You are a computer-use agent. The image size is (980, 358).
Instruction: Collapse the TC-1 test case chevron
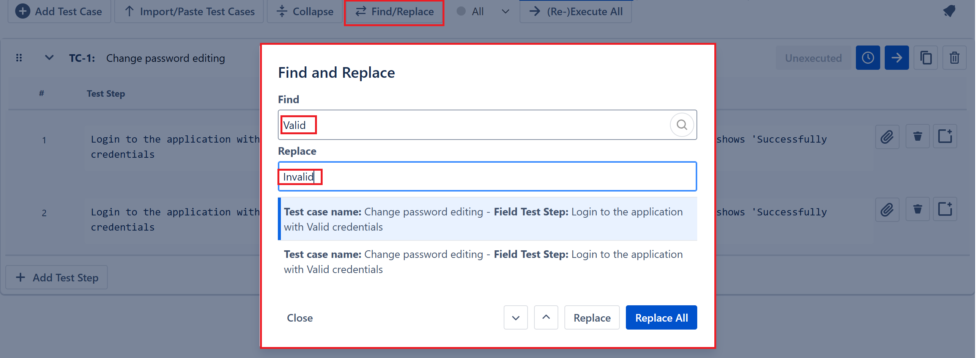(x=49, y=58)
